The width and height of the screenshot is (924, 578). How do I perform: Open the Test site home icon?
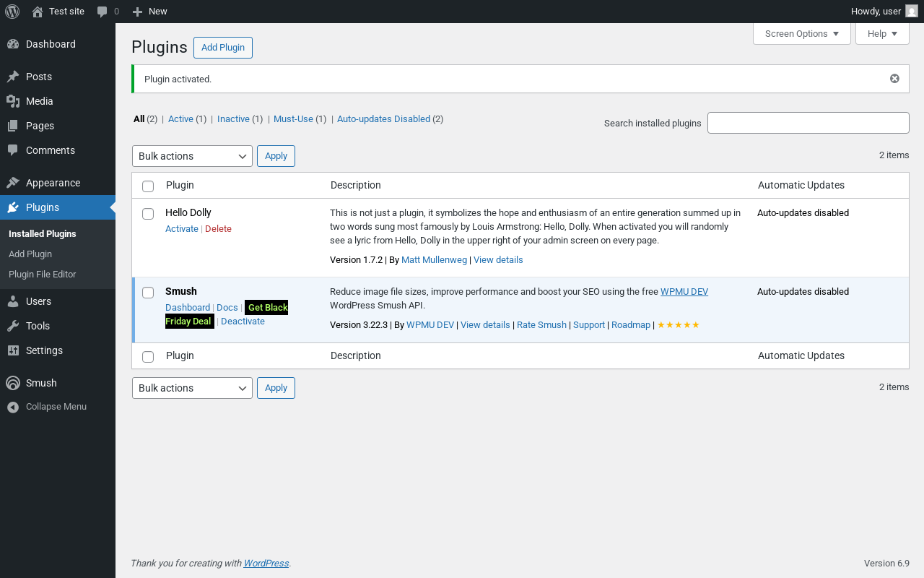point(38,12)
